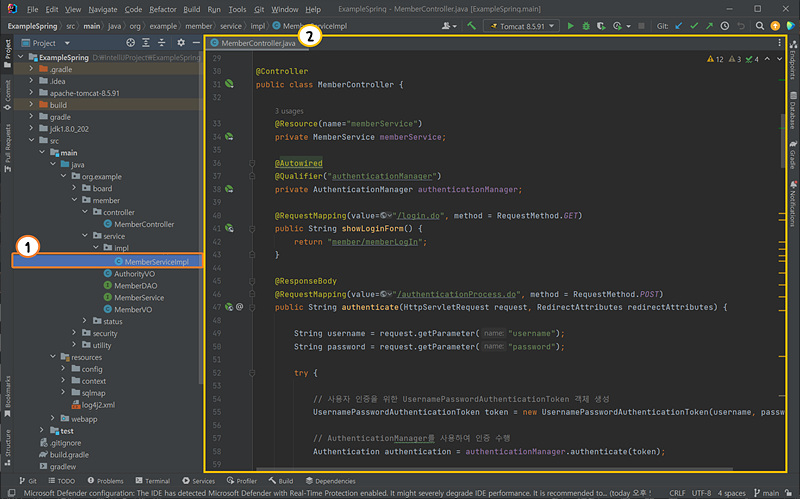The width and height of the screenshot is (800, 499).
Task: Jump to next highlighted error arrow
Action: coord(779,59)
